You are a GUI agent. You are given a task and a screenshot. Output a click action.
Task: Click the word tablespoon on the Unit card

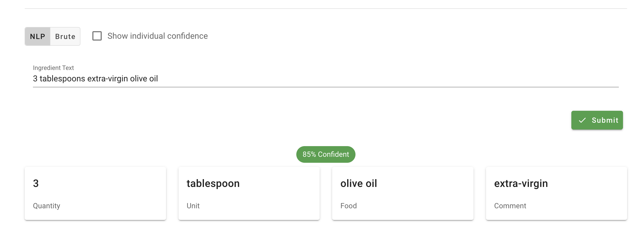213,183
